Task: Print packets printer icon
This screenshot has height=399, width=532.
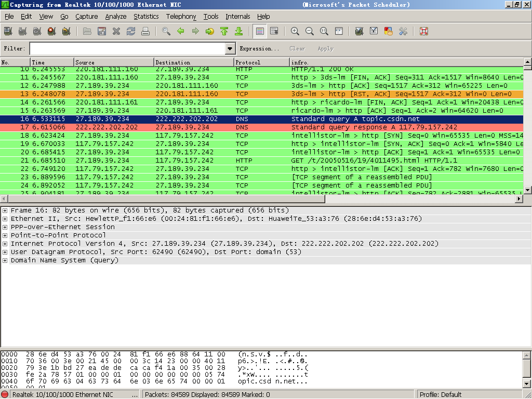Action: pyautogui.click(x=145, y=31)
